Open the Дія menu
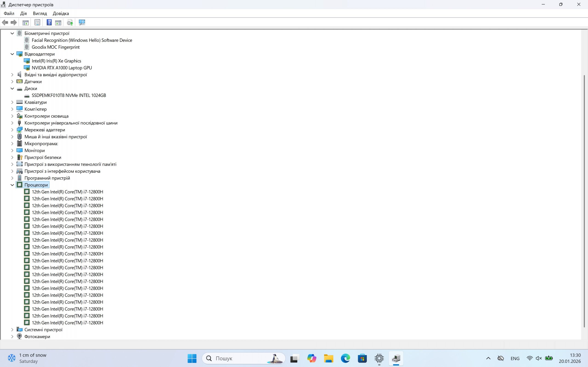 tap(23, 13)
